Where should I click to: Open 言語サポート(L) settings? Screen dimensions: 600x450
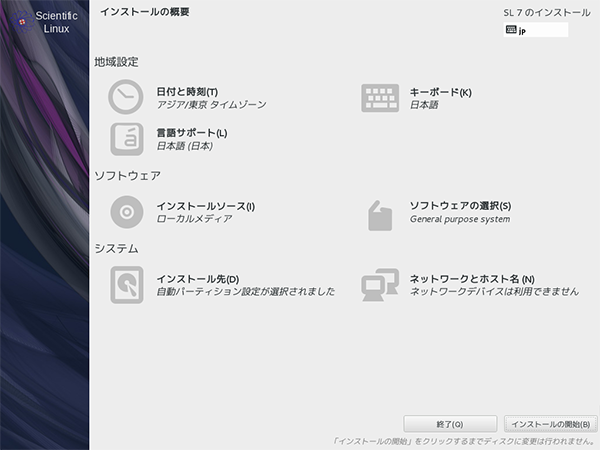coord(192,133)
